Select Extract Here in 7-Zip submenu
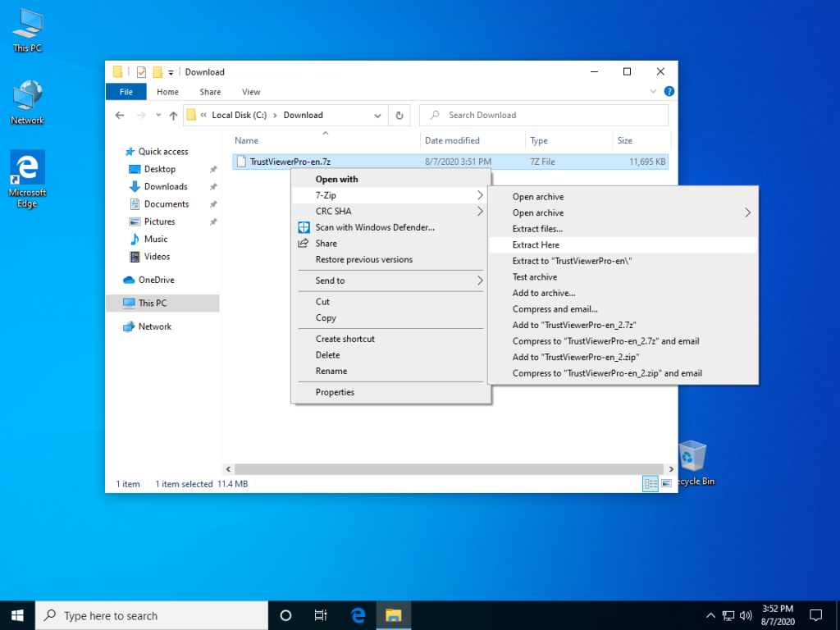Viewport: 840px width, 630px height. 623,244
